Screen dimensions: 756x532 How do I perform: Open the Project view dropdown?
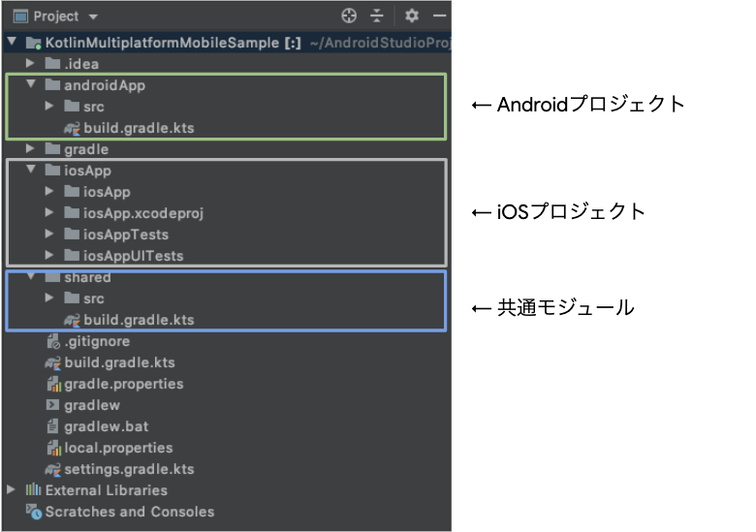[x=93, y=16]
